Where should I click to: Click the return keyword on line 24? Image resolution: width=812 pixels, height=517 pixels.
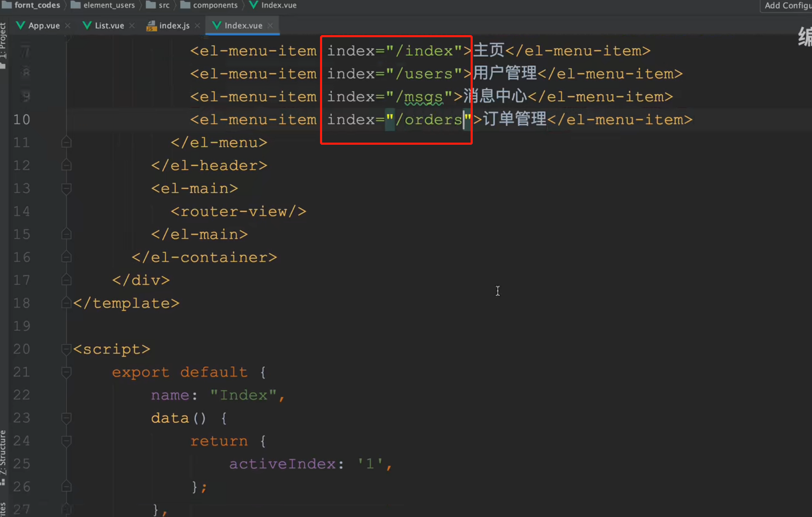pos(219,441)
